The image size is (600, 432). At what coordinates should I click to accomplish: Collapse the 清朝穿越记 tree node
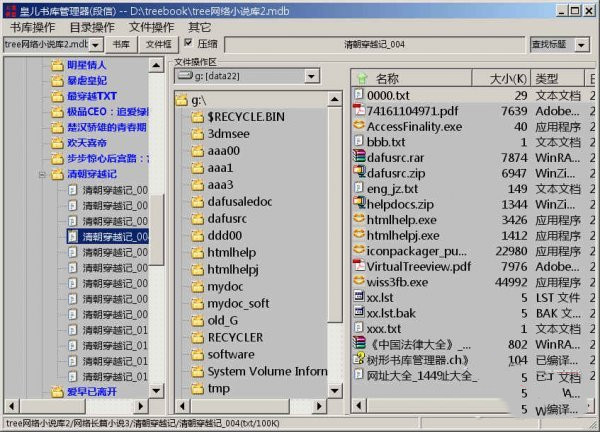pyautogui.click(x=42, y=174)
